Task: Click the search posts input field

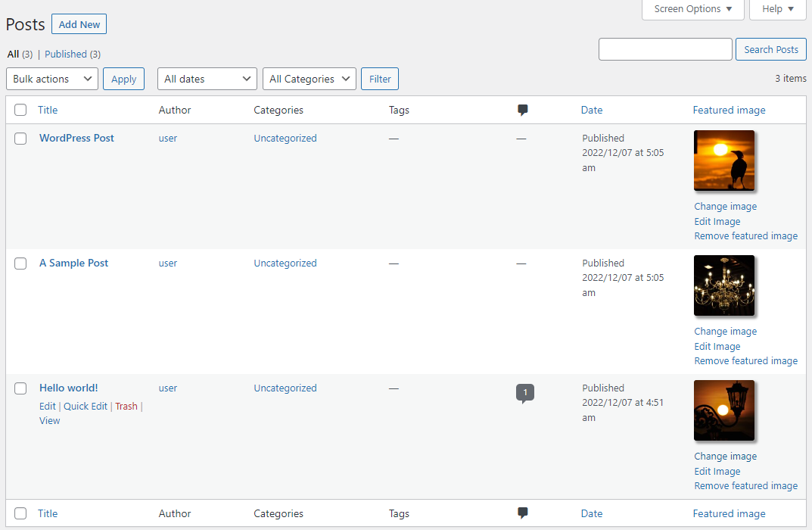Action: click(664, 48)
